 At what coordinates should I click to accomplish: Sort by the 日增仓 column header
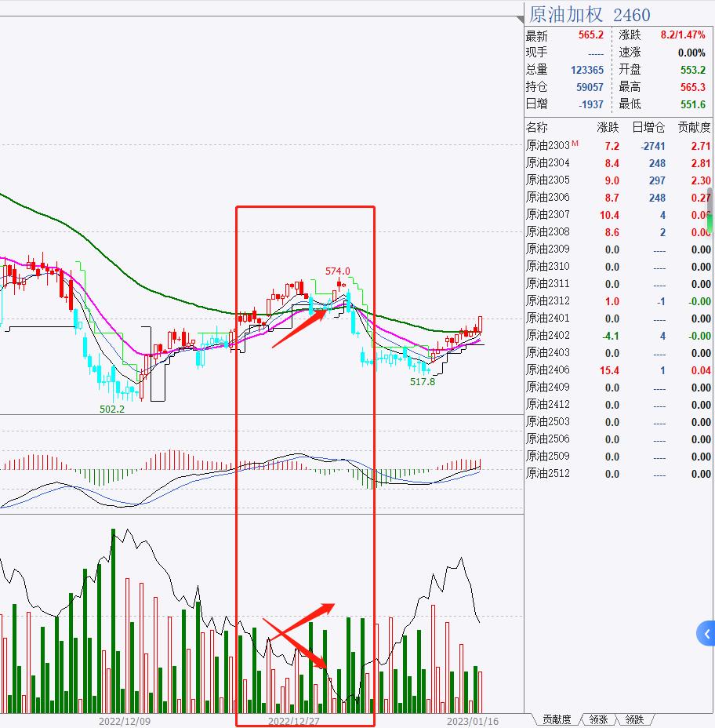648,127
